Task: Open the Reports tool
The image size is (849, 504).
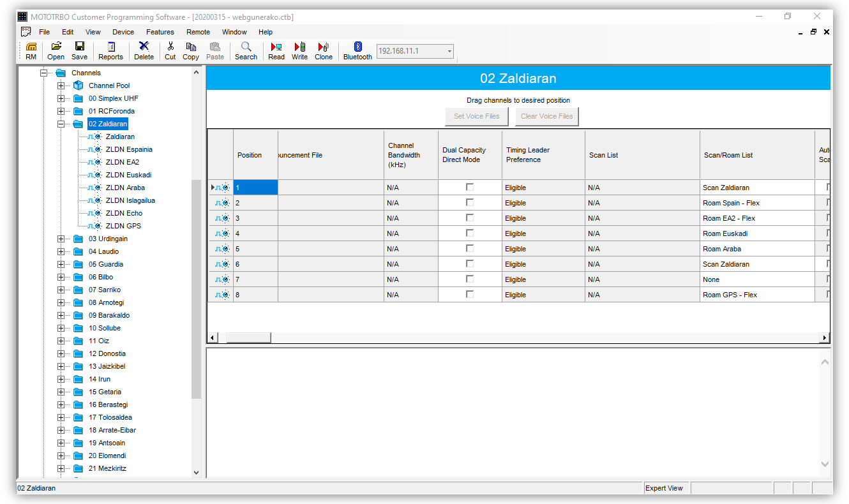Action: [110, 50]
